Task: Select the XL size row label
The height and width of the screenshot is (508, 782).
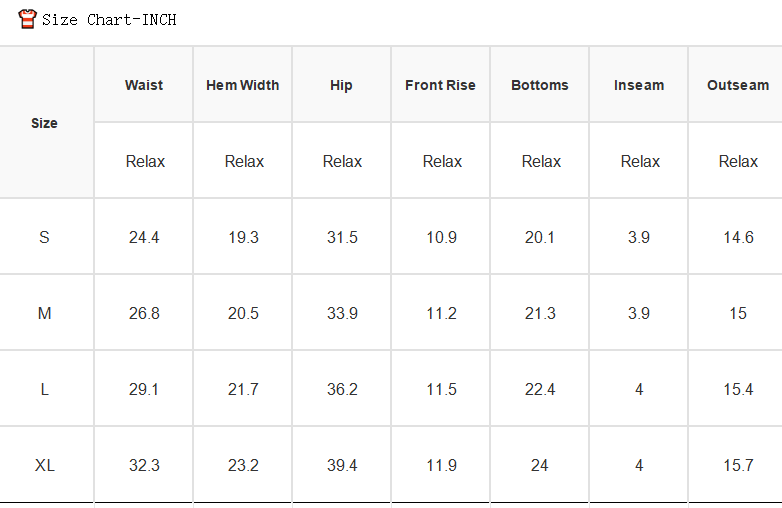Action: coord(44,466)
